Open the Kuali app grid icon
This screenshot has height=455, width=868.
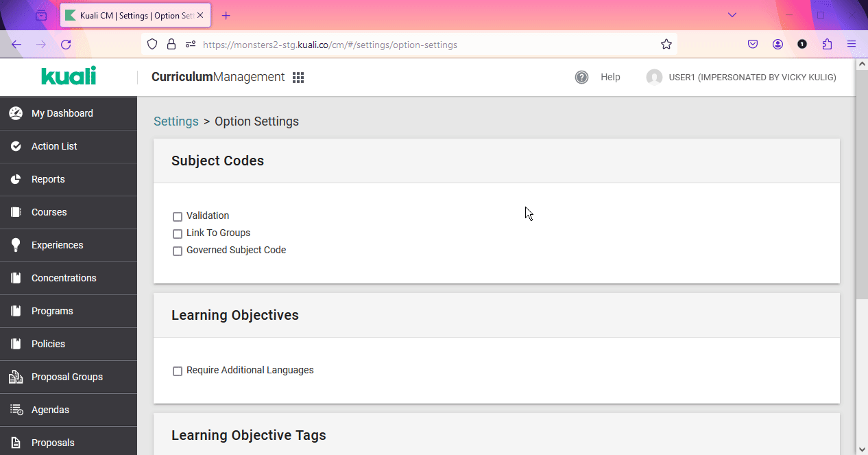pyautogui.click(x=298, y=77)
